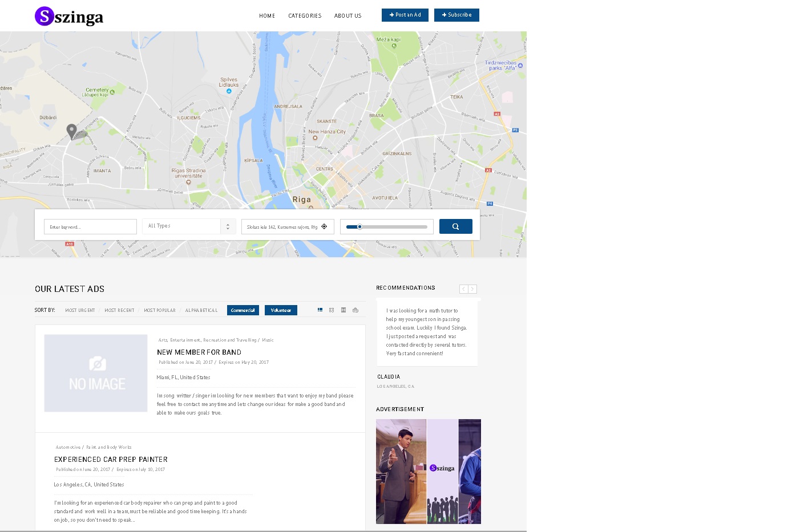Viewport: 800px width, 532px height.
Task: Select the fourth view icon with camera
Action: pyautogui.click(x=355, y=310)
